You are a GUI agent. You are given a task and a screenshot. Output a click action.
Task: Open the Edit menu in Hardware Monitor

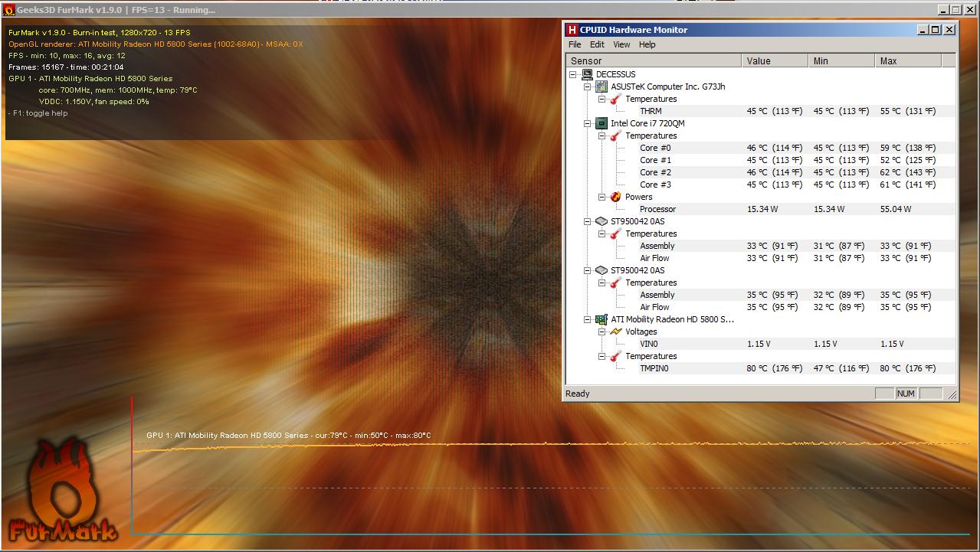[597, 44]
